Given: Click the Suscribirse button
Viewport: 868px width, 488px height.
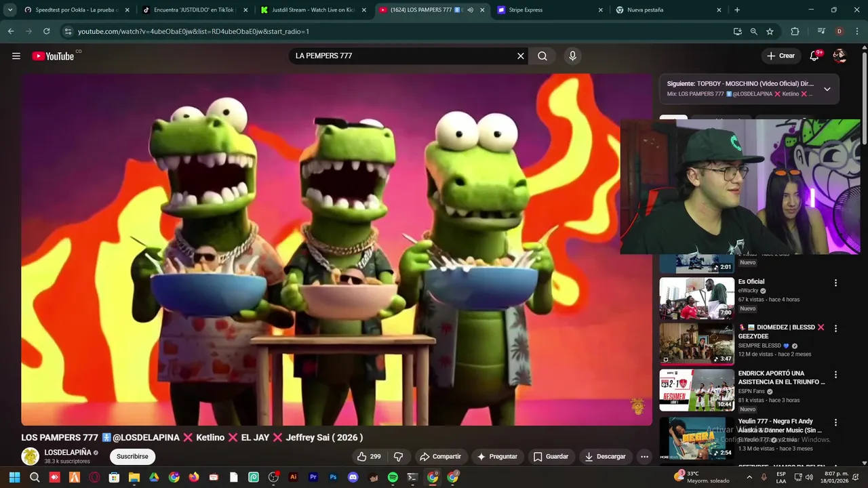Looking at the screenshot, I should [132, 457].
